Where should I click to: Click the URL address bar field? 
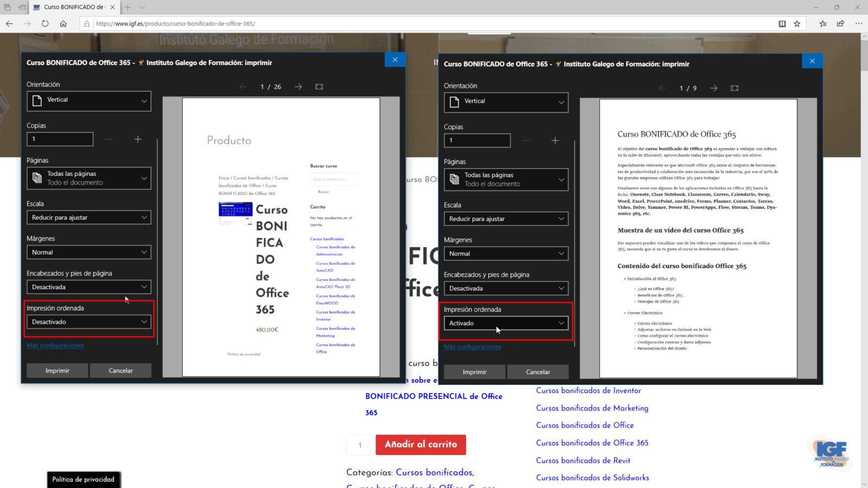coord(434,23)
